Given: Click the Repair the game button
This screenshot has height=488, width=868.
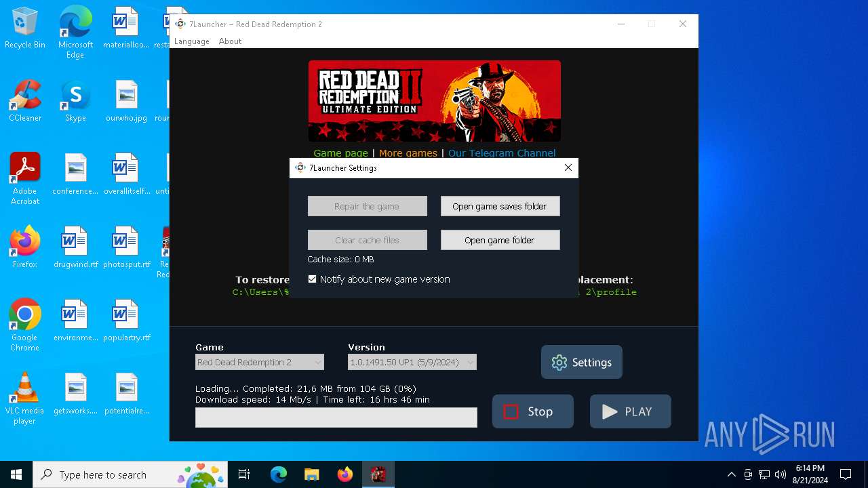Looking at the screenshot, I should (x=368, y=206).
